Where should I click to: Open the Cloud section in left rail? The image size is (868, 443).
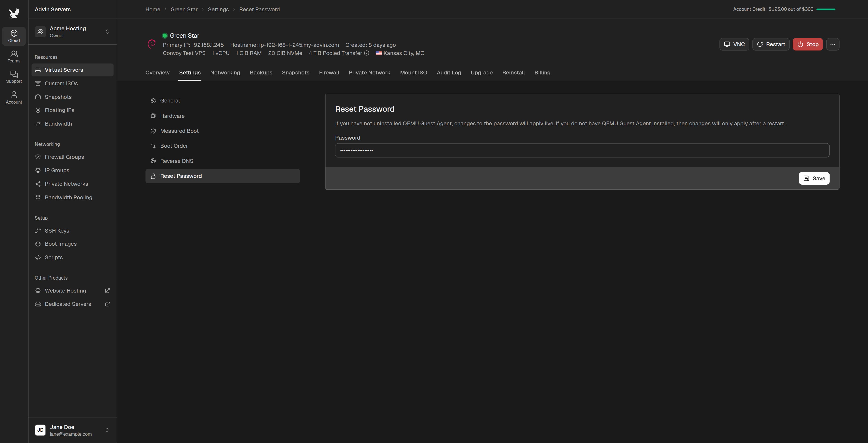[14, 36]
